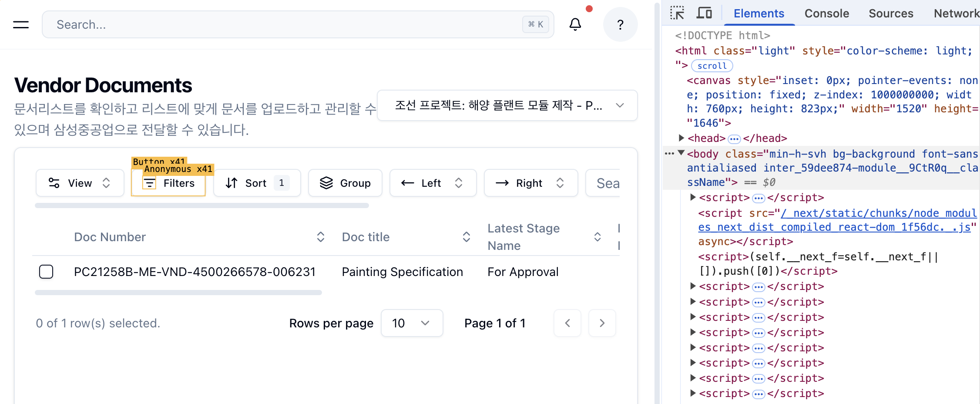Select the canvas element line in DevTools

tap(832, 101)
